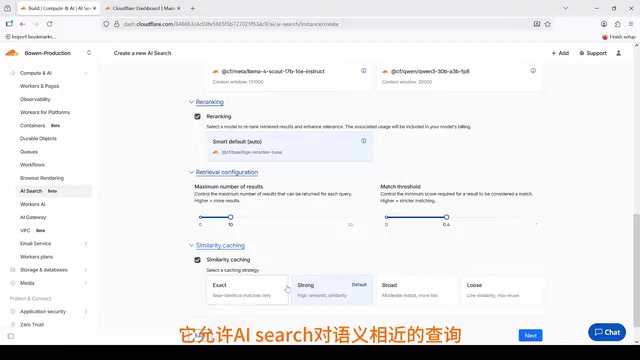Click the Cloudflare logo in the header
Image resolution: width=640 pixels, height=360 pixels.
12,53
